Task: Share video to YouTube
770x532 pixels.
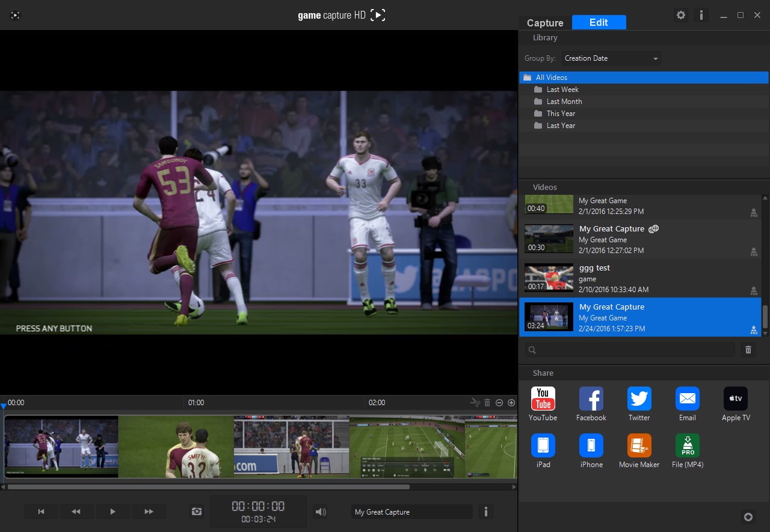Action: coord(543,399)
